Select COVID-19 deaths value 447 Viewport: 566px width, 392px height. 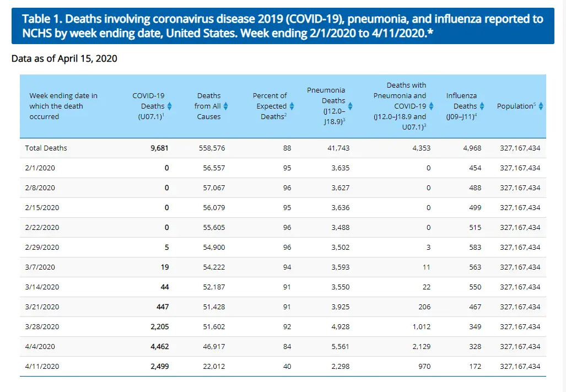pos(163,307)
